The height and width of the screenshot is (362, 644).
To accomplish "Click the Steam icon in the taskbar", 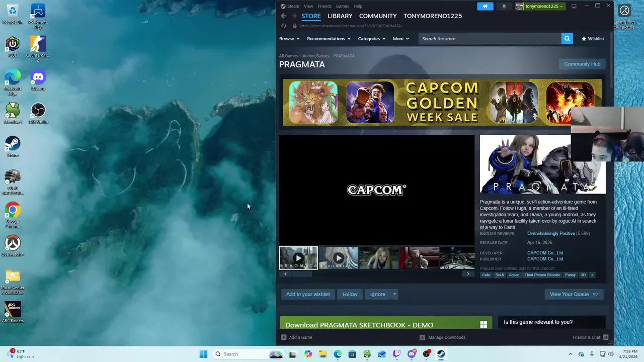I will [441, 354].
